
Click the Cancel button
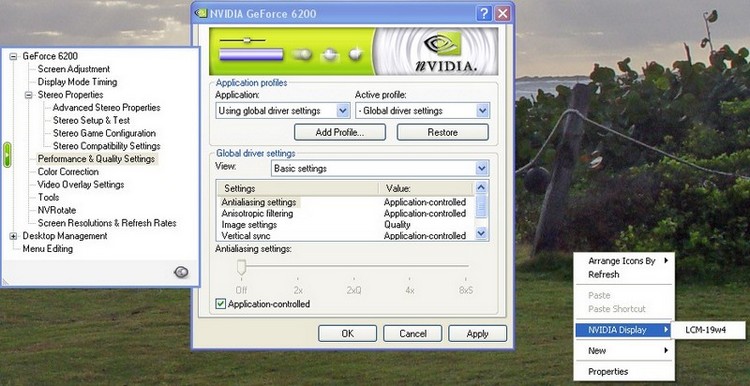tap(412, 334)
